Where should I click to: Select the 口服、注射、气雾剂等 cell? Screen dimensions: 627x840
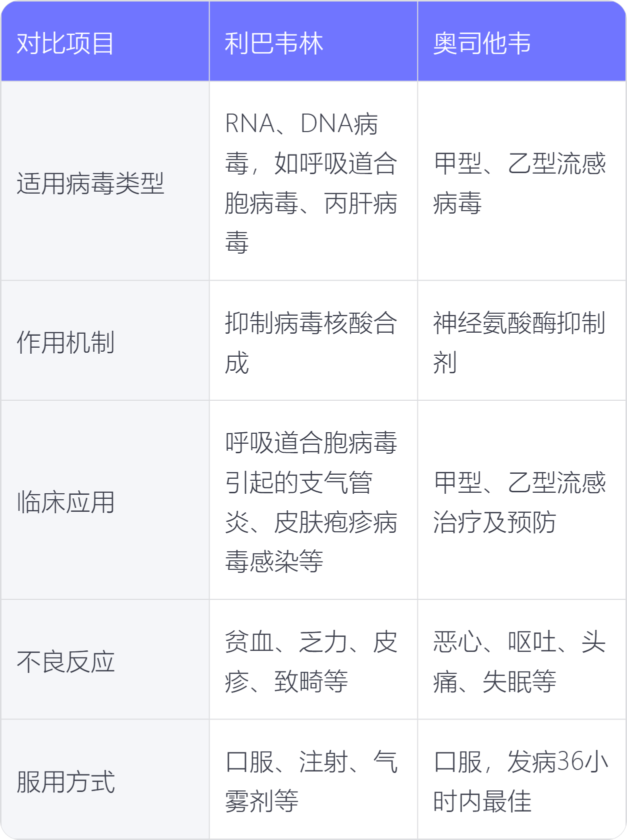313,779
